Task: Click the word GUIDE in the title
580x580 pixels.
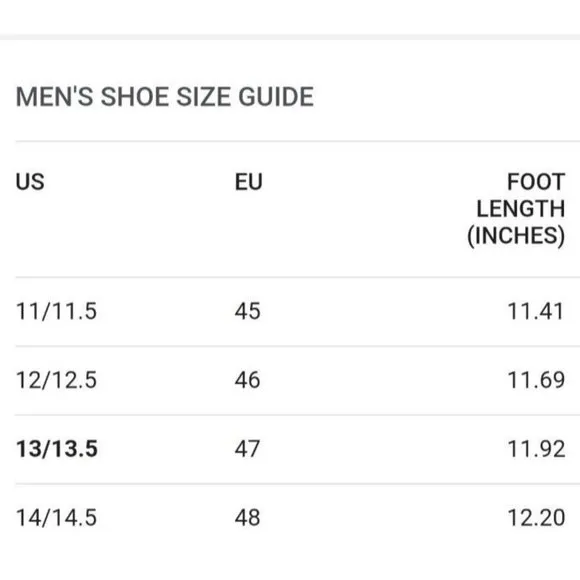Action: point(276,97)
